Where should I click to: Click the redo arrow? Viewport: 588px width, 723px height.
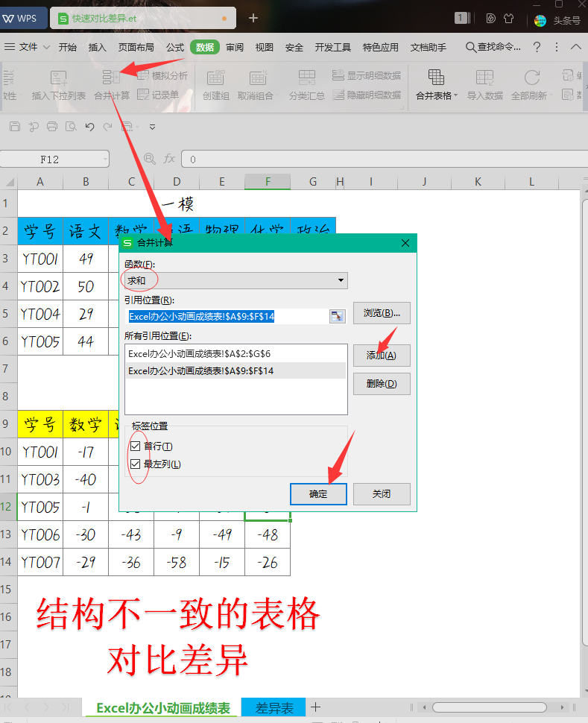pos(107,127)
